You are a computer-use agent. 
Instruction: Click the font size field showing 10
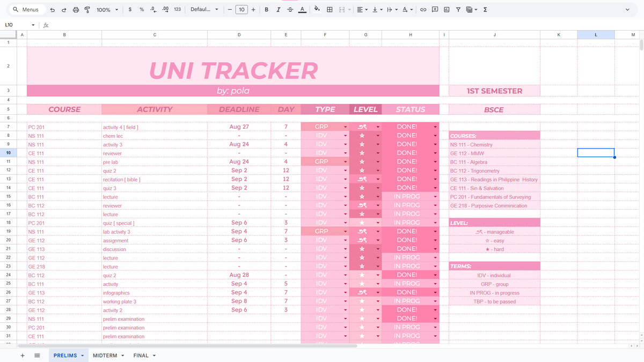click(241, 10)
